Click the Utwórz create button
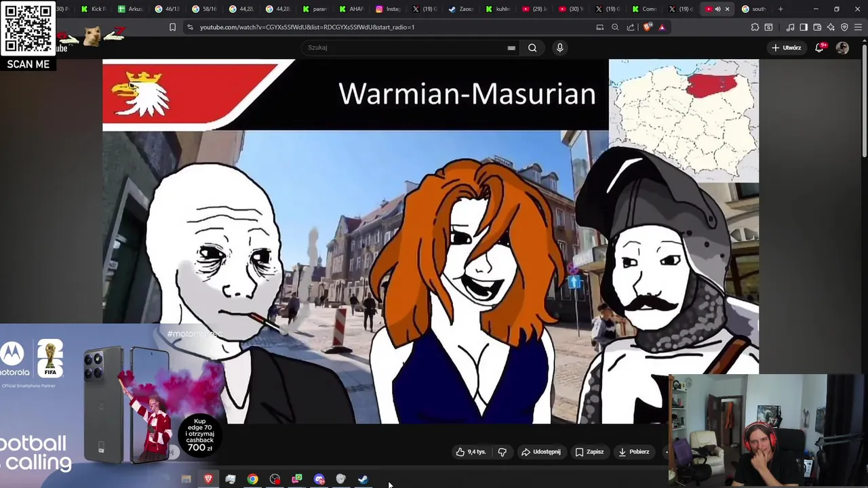This screenshot has width=868, height=488. tap(787, 47)
